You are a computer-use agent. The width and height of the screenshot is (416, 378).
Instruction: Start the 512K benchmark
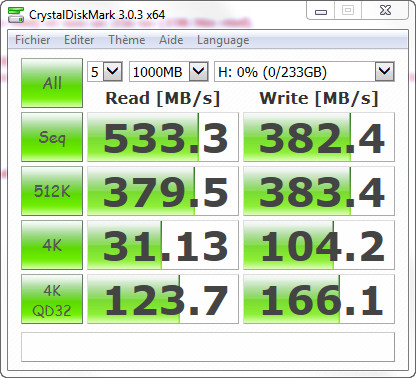(x=52, y=191)
